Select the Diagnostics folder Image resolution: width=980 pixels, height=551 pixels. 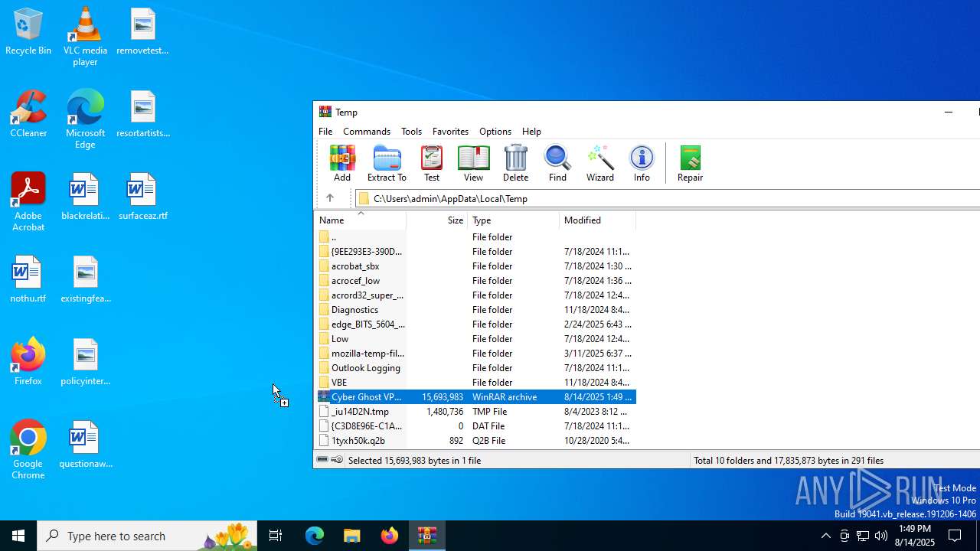(x=476, y=310)
